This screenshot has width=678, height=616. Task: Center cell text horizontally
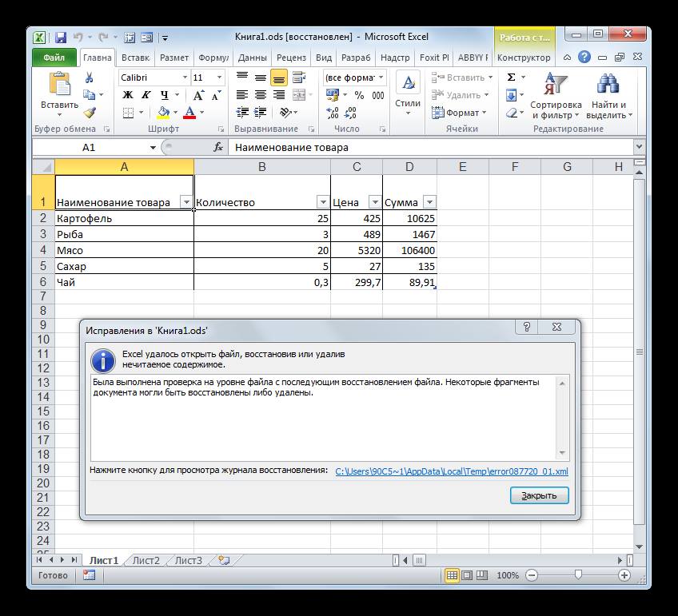(261, 95)
